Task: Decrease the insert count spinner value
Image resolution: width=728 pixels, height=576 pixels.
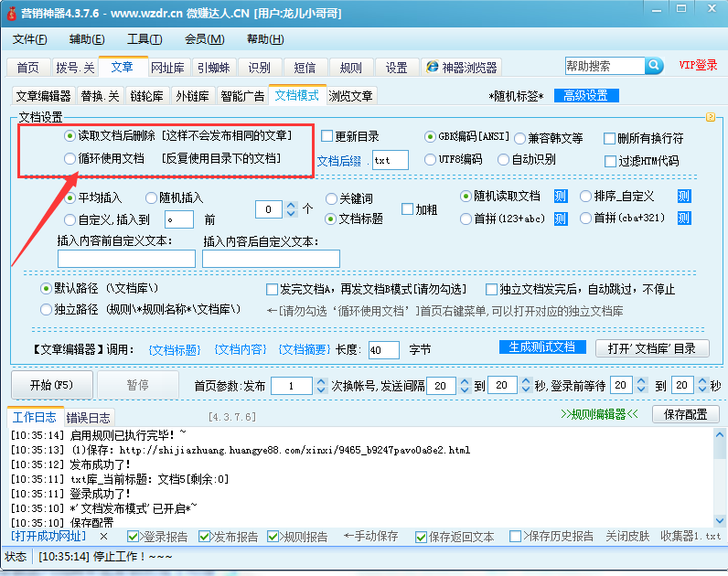Action: point(291,214)
